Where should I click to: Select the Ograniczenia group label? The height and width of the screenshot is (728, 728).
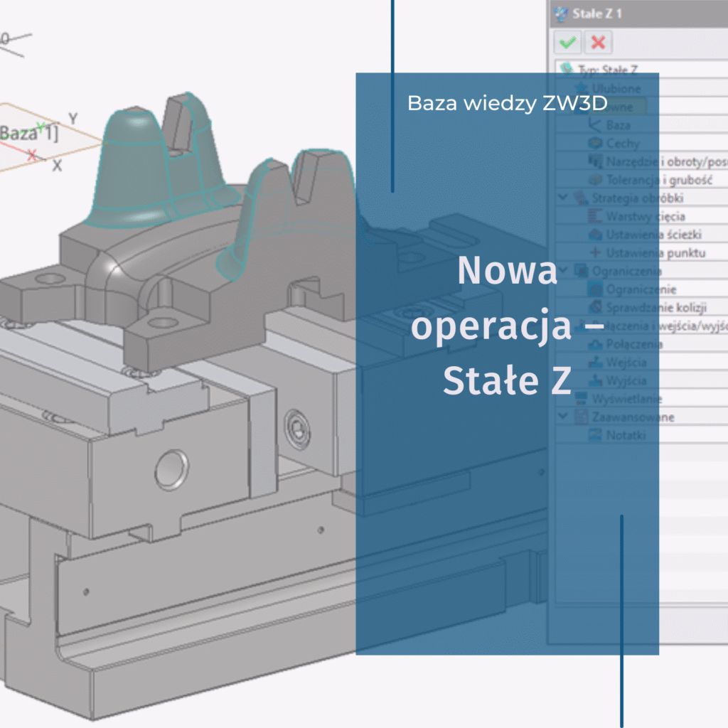[x=627, y=271]
